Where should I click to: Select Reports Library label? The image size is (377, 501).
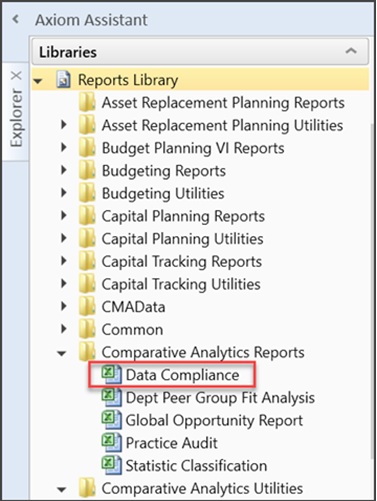128,80
